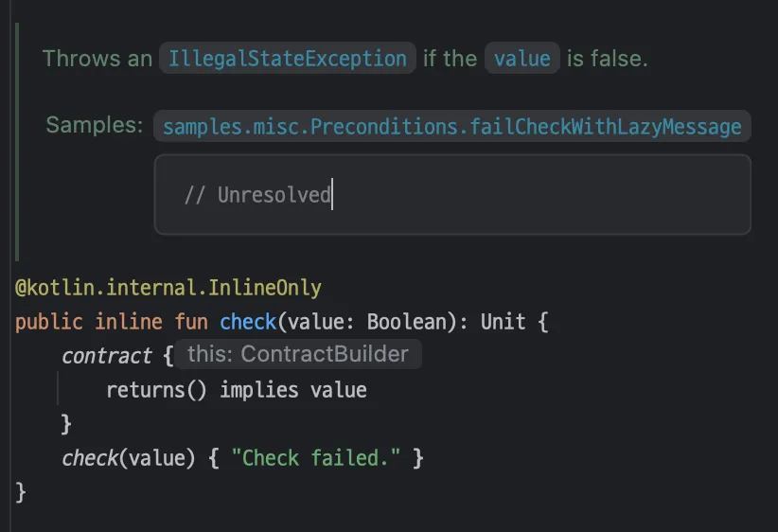This screenshot has height=532, width=778.
Task: Click the 'this: ContractBuilder' inlay hint
Action: [298, 354]
